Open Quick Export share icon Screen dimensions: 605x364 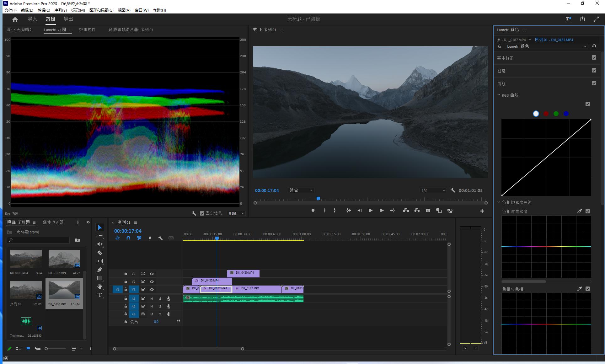point(582,19)
